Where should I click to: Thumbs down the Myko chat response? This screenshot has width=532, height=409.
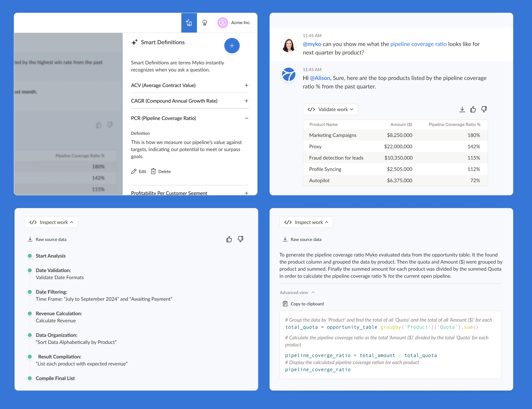[484, 109]
